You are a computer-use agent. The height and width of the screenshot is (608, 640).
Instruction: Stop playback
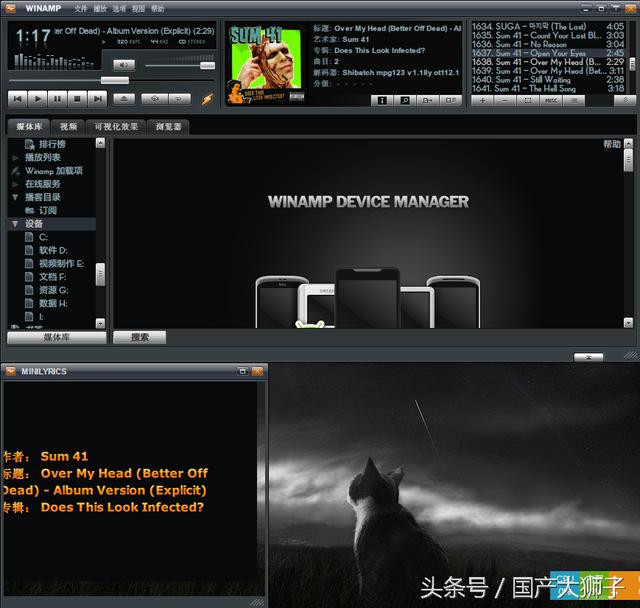coord(78,99)
